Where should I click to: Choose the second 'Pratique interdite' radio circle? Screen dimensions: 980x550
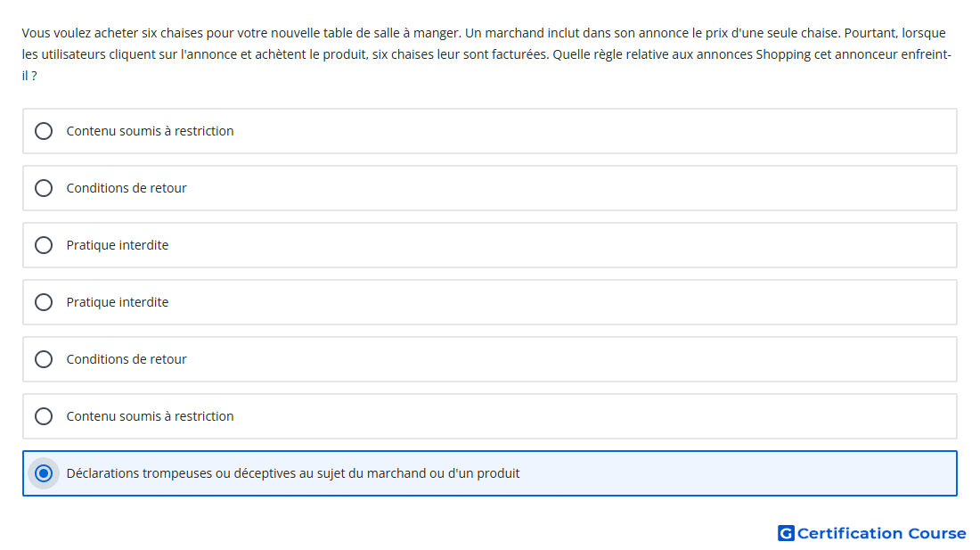tap(44, 302)
